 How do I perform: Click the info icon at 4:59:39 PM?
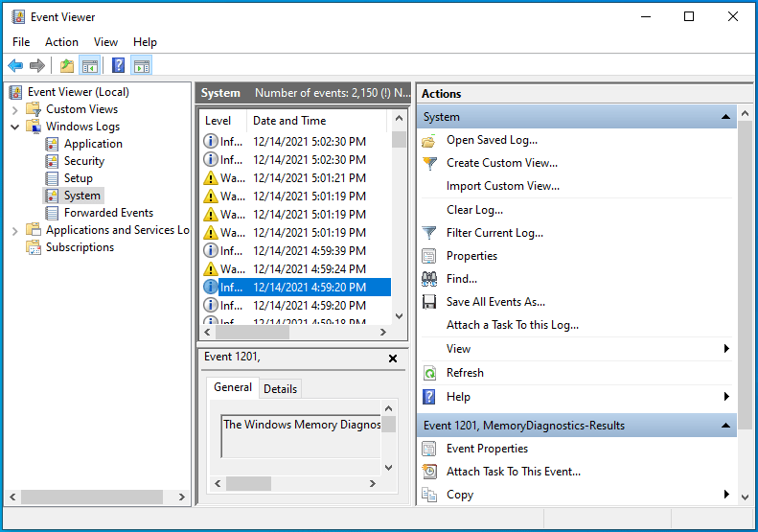[210, 250]
